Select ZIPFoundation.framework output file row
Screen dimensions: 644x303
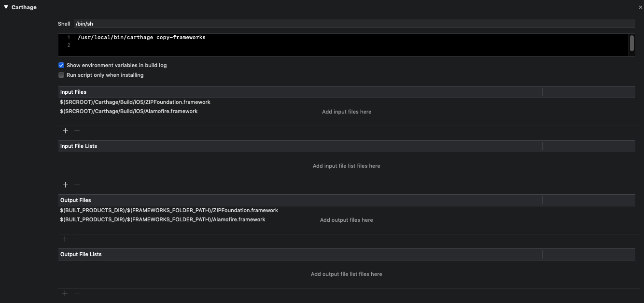(169, 210)
